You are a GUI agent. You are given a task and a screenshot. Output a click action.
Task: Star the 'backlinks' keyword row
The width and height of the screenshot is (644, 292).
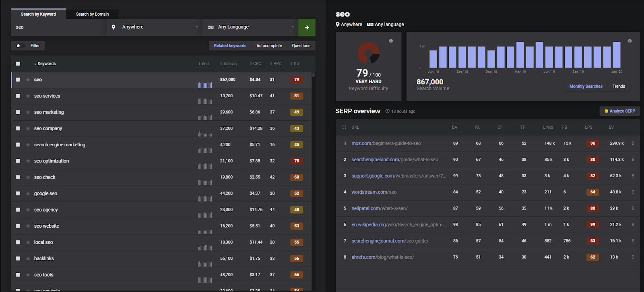pos(28,259)
